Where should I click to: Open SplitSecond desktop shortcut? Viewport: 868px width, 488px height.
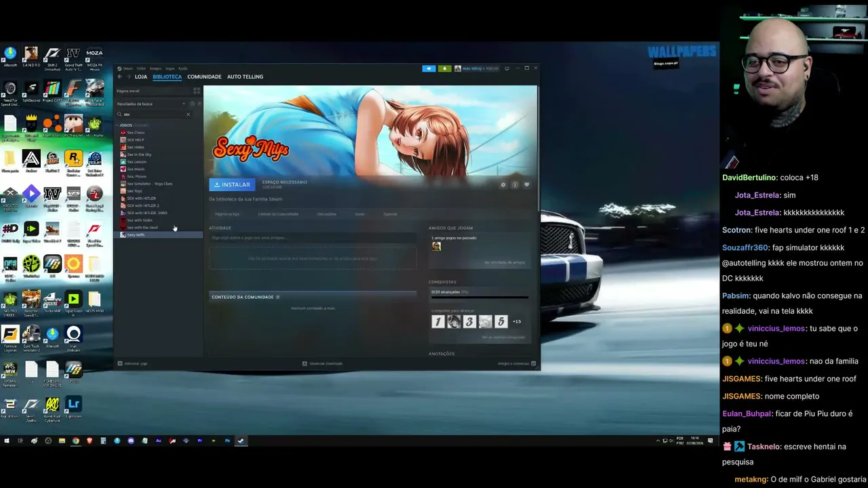[x=31, y=91]
